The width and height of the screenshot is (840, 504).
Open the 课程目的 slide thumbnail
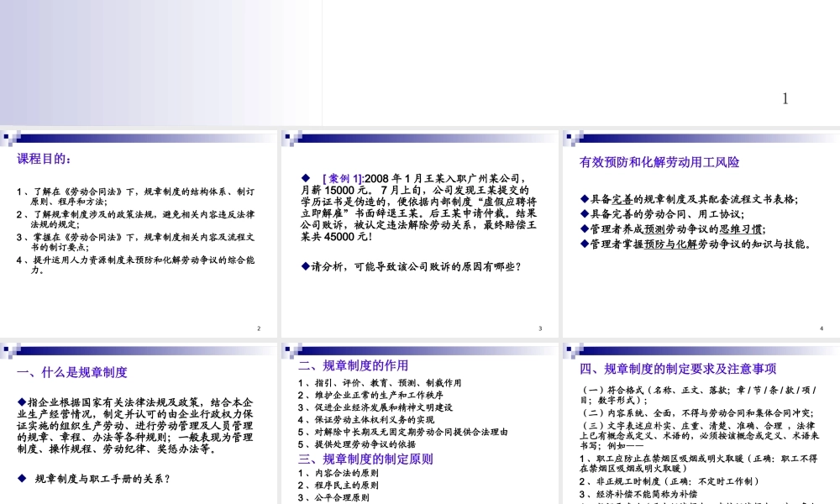139,233
